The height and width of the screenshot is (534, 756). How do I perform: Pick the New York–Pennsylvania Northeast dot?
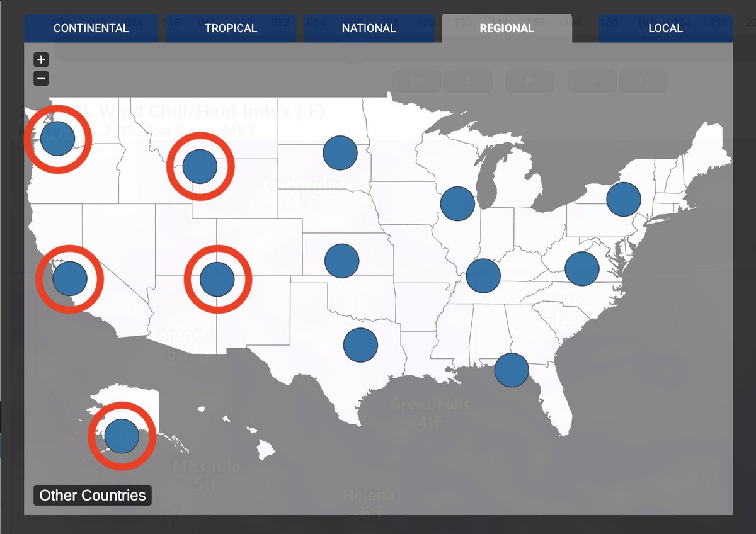point(624,200)
